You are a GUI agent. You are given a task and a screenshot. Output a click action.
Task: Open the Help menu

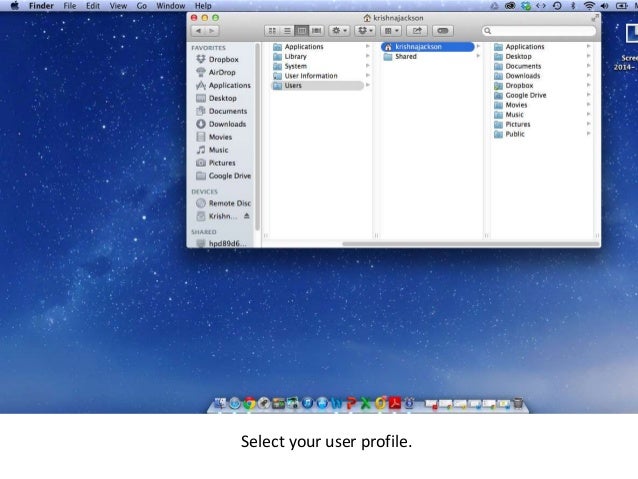click(x=203, y=6)
